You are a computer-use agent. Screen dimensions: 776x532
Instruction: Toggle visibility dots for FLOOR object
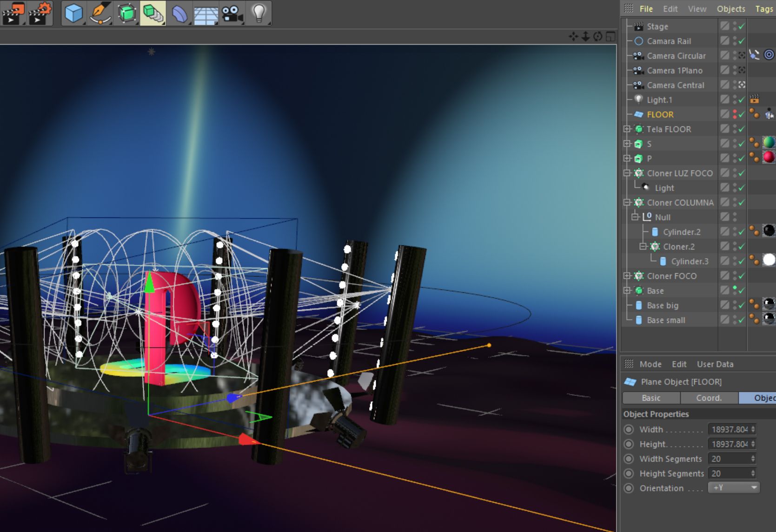735,114
